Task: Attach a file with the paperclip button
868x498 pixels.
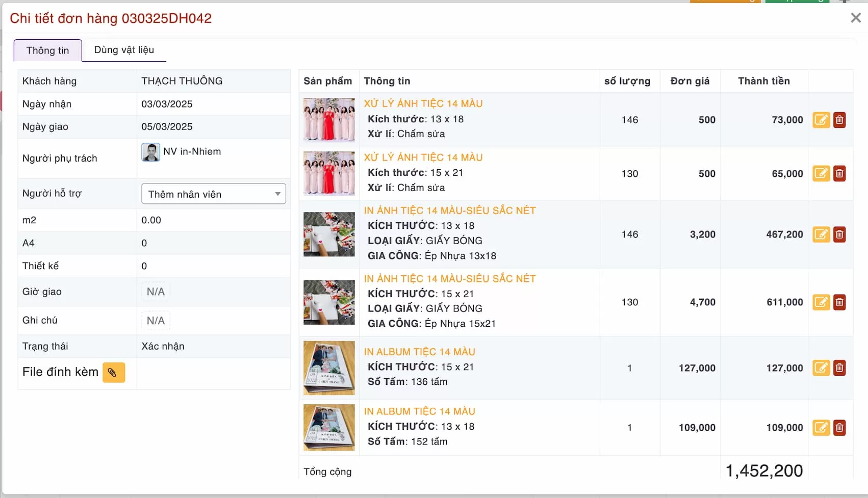Action: 114,373
